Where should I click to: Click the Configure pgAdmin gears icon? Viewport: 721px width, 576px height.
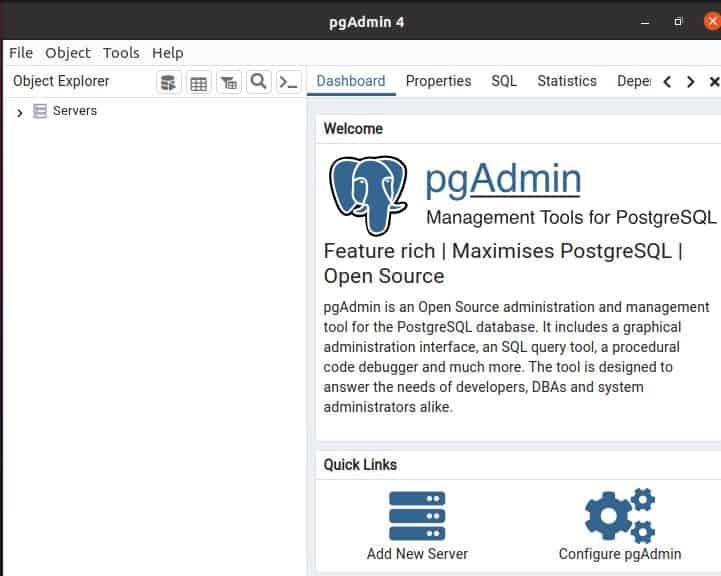pyautogui.click(x=620, y=515)
